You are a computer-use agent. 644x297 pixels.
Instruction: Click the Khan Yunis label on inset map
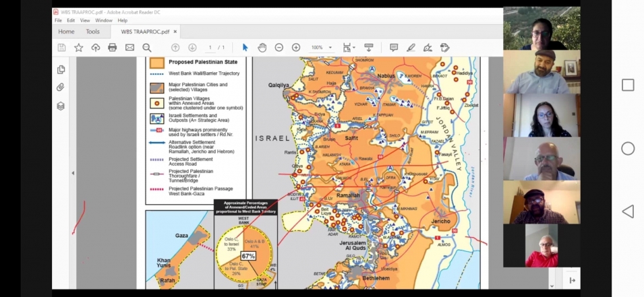click(x=163, y=263)
